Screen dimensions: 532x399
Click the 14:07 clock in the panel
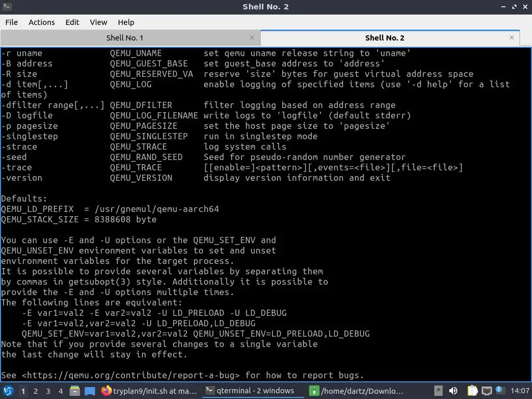tap(520, 391)
